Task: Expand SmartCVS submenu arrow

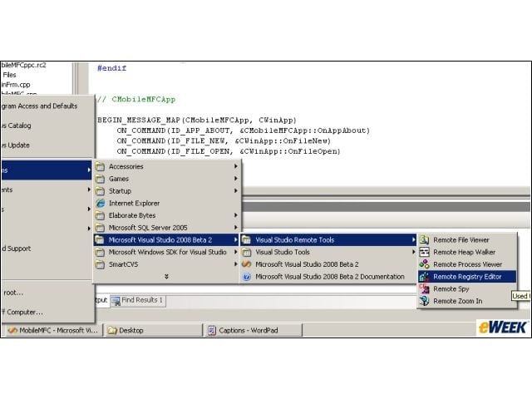Action: point(235,264)
